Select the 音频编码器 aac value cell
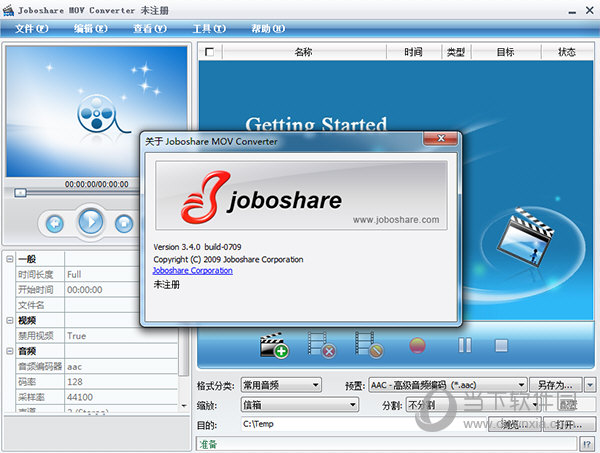 [121, 367]
